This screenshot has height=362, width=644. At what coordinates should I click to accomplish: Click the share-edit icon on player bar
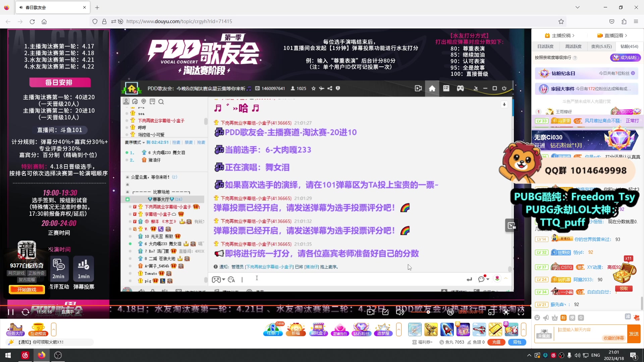385,312
